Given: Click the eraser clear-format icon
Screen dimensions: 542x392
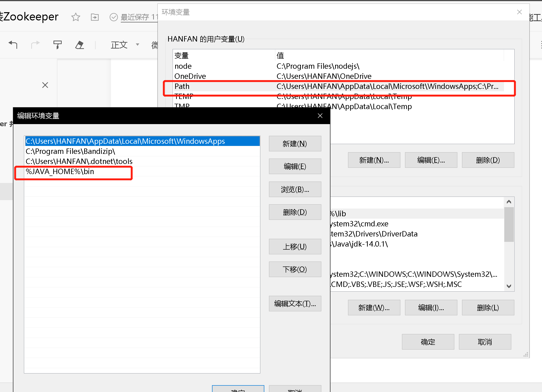Looking at the screenshot, I should point(80,45).
